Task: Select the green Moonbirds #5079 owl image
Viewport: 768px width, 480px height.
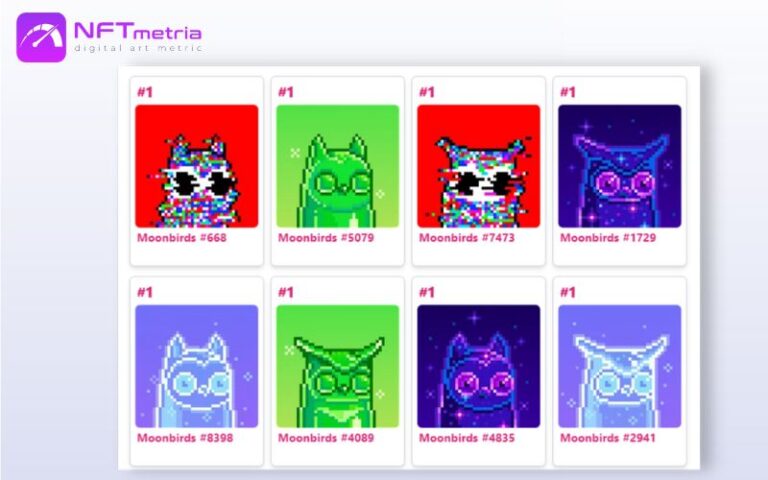Action: (x=337, y=166)
